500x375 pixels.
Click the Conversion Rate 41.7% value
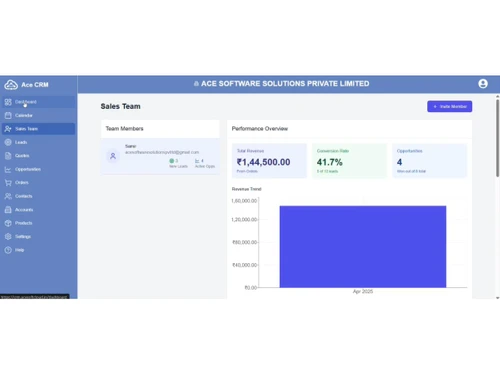[329, 162]
